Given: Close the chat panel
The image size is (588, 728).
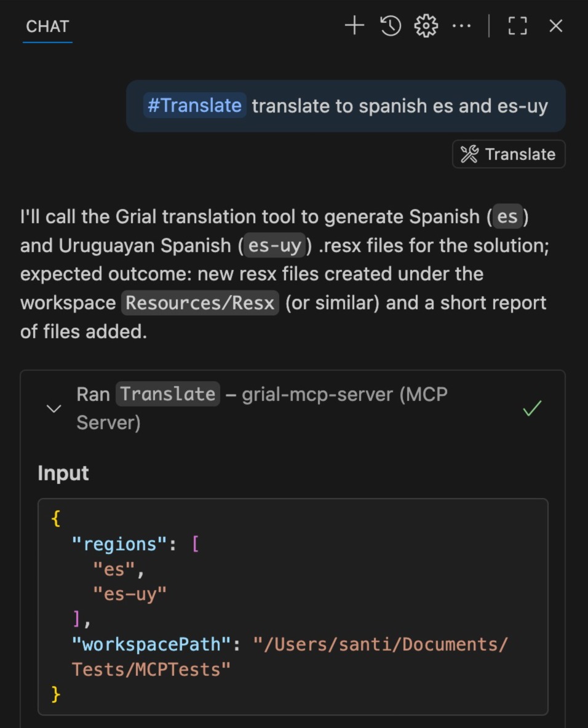Looking at the screenshot, I should click(555, 26).
